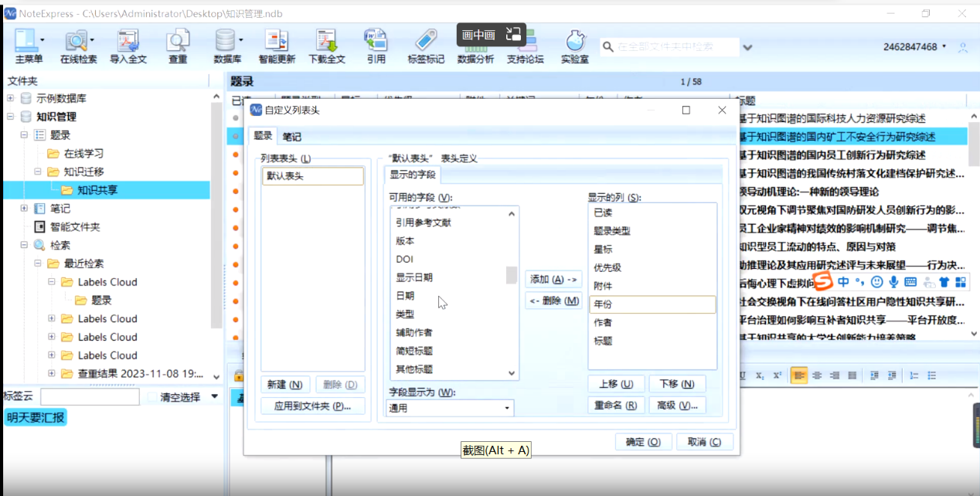The image size is (980, 496).
Task: Expand the 示例数据库 tree node
Action: [x=11, y=98]
